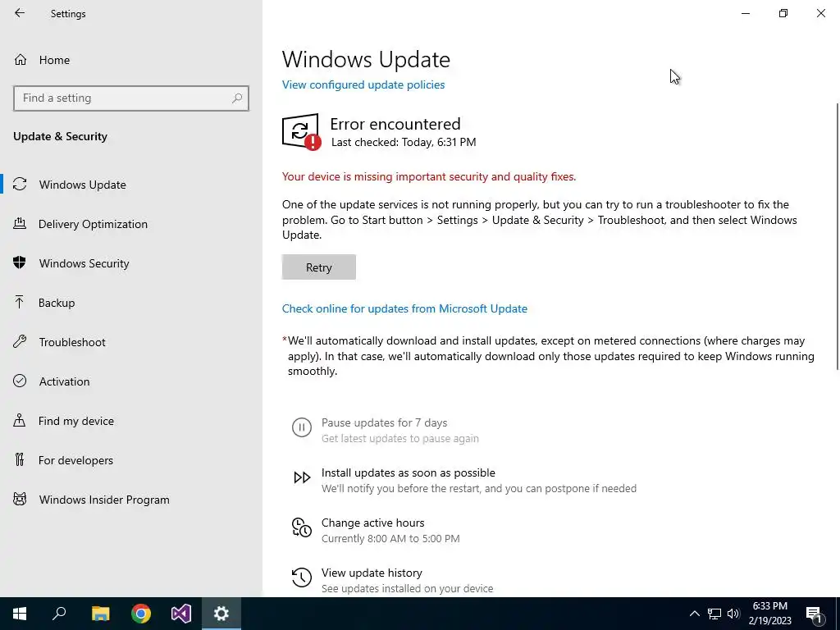Click the Change active hours clock icon
Image resolution: width=840 pixels, height=630 pixels.
[x=302, y=527]
